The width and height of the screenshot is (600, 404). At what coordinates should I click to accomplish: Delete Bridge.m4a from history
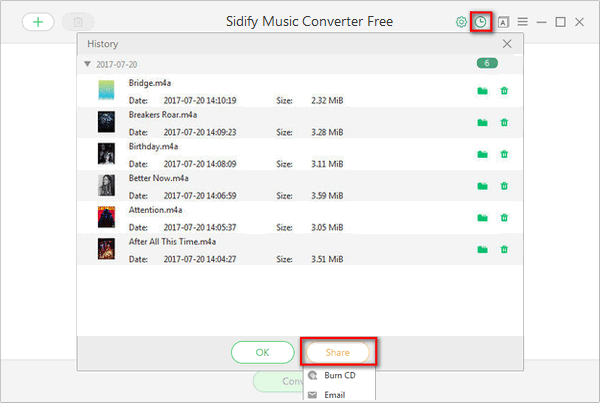504,91
